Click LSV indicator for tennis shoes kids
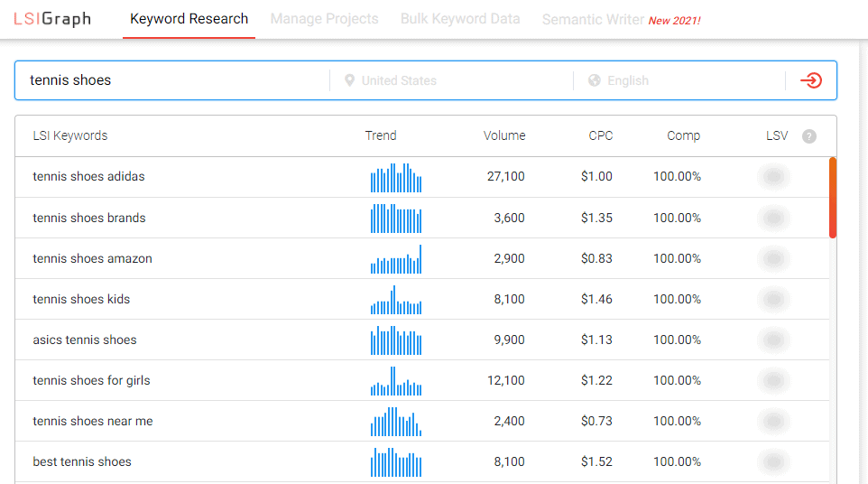The width and height of the screenshot is (868, 484). point(773,299)
